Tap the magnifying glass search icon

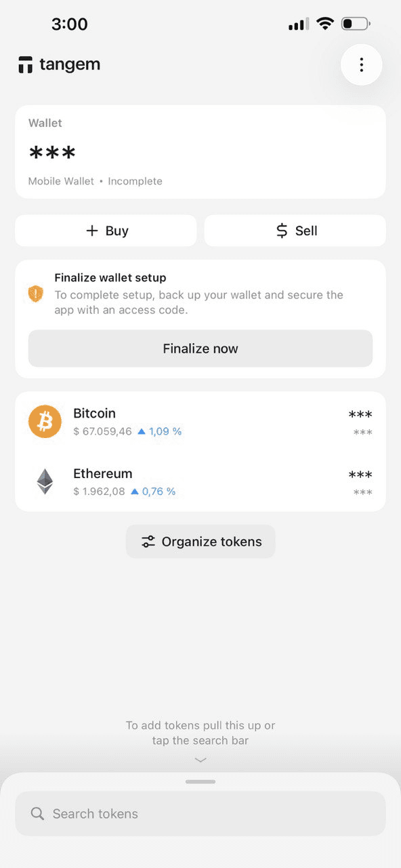pyautogui.click(x=38, y=814)
